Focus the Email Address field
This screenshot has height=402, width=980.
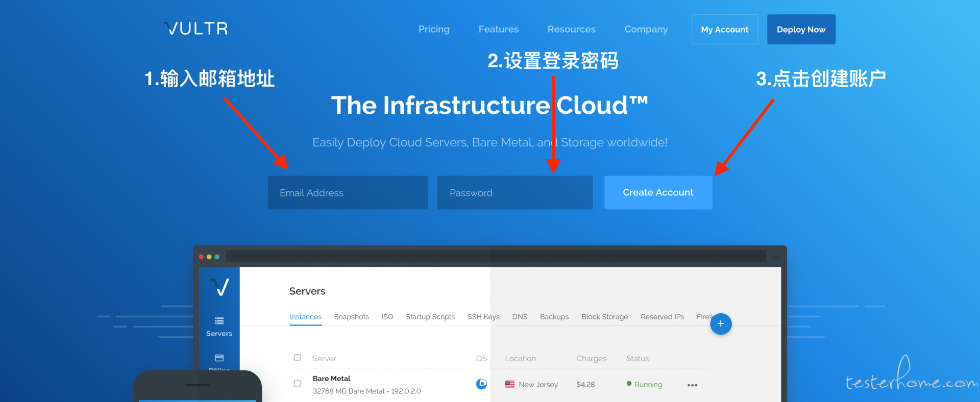(348, 193)
